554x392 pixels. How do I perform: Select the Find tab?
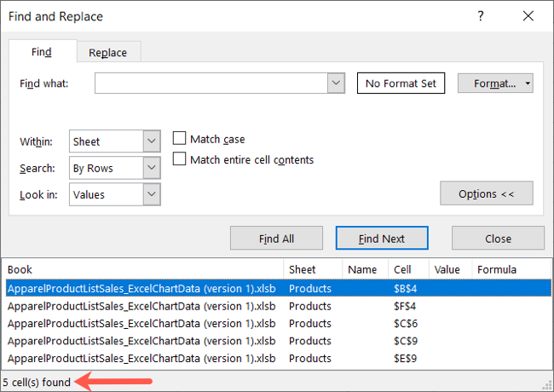click(x=42, y=53)
